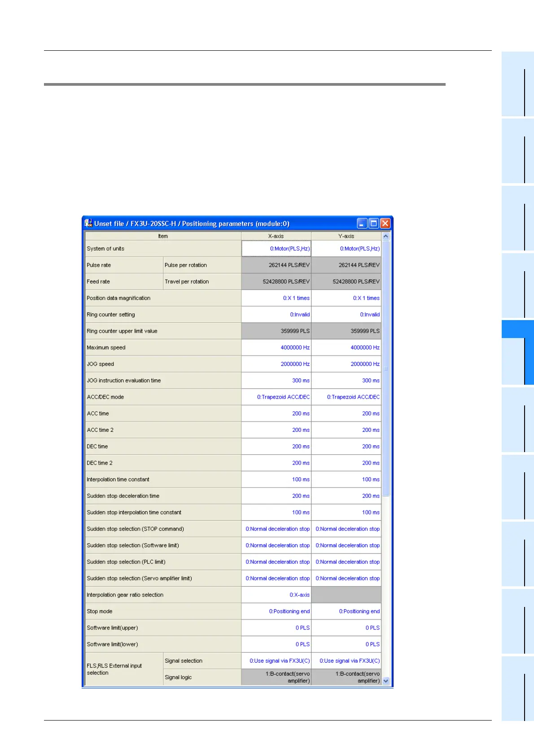This screenshot has width=534, height=756.
Task: Click the scrollbar down arrow
Action: (385, 681)
